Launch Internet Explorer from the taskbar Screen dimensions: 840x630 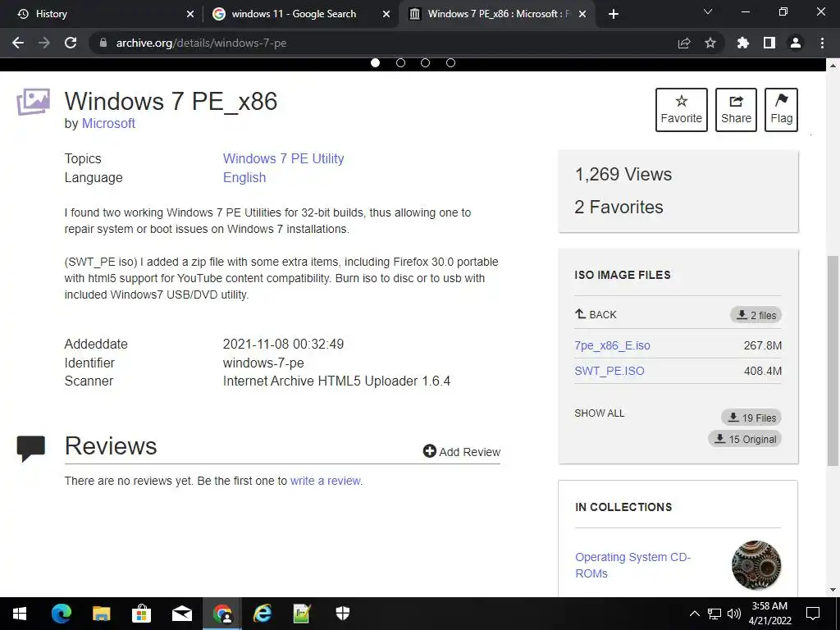pyautogui.click(x=262, y=614)
